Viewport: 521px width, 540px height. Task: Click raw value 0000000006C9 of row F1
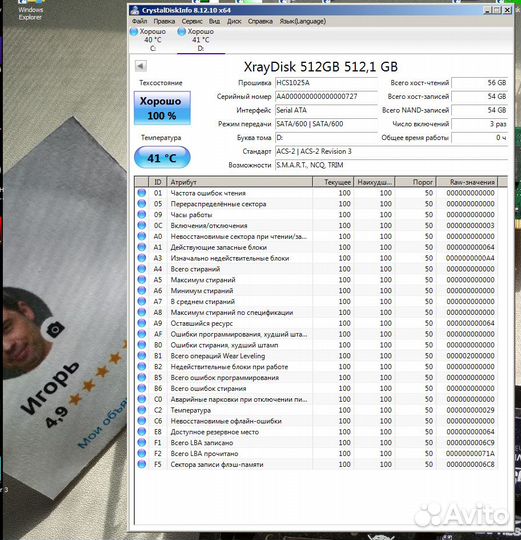tap(470, 443)
